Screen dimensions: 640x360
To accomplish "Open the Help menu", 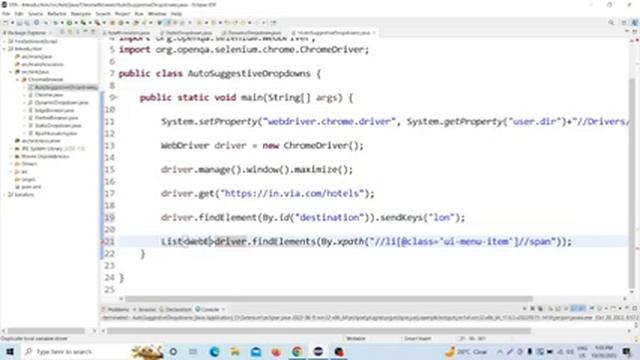I will point(176,14).
